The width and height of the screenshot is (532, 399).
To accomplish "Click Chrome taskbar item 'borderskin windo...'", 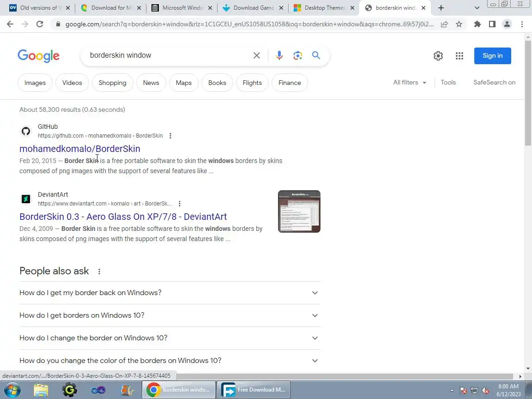I will [178, 390].
